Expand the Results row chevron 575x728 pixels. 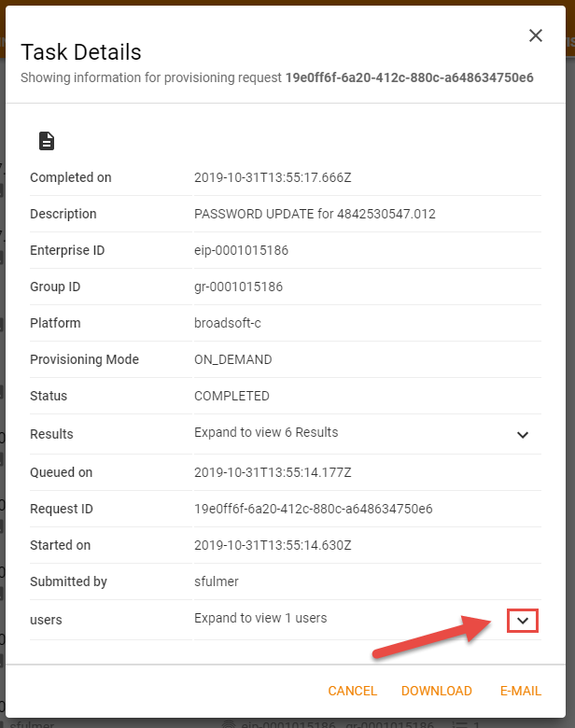point(523,434)
